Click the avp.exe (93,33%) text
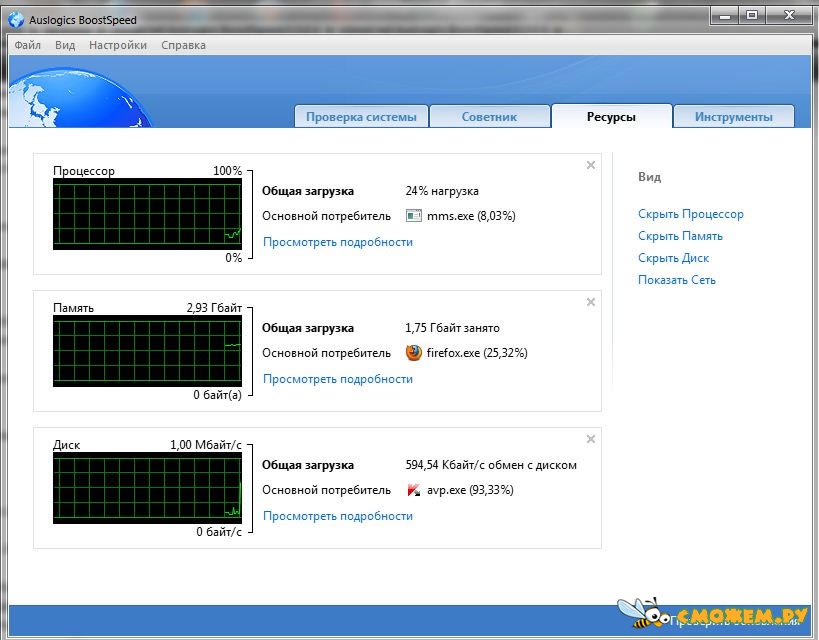The image size is (819, 640). (470, 490)
